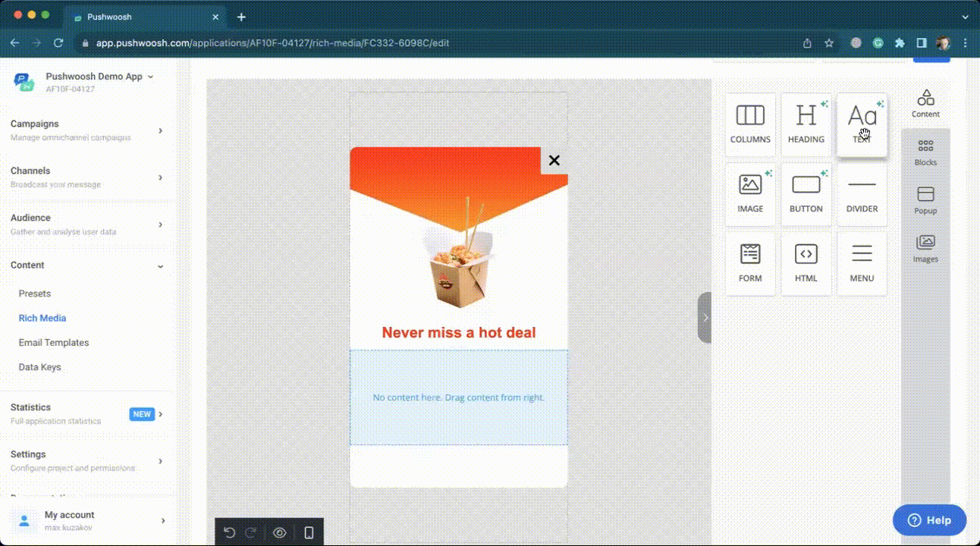The height and width of the screenshot is (546, 980).
Task: Click the Undo arrow in bottom toolbar
Action: coord(231,532)
